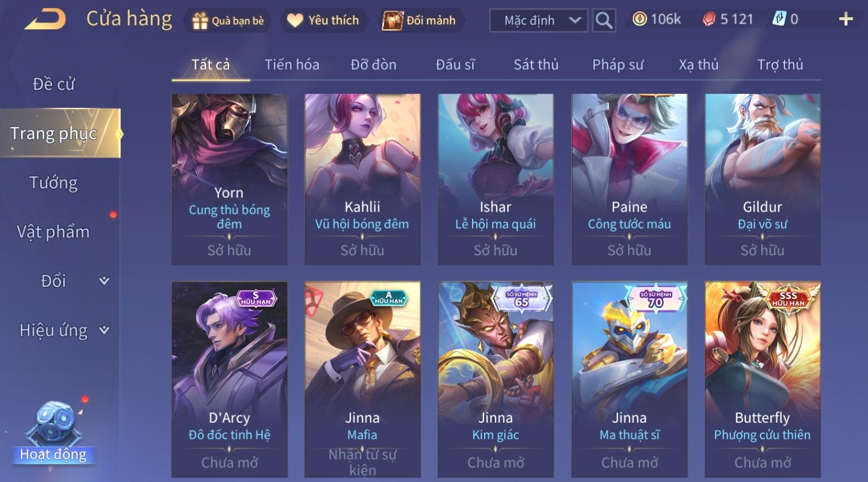The width and height of the screenshot is (868, 482).
Task: Click the gold coin currency icon
Action: [x=639, y=20]
